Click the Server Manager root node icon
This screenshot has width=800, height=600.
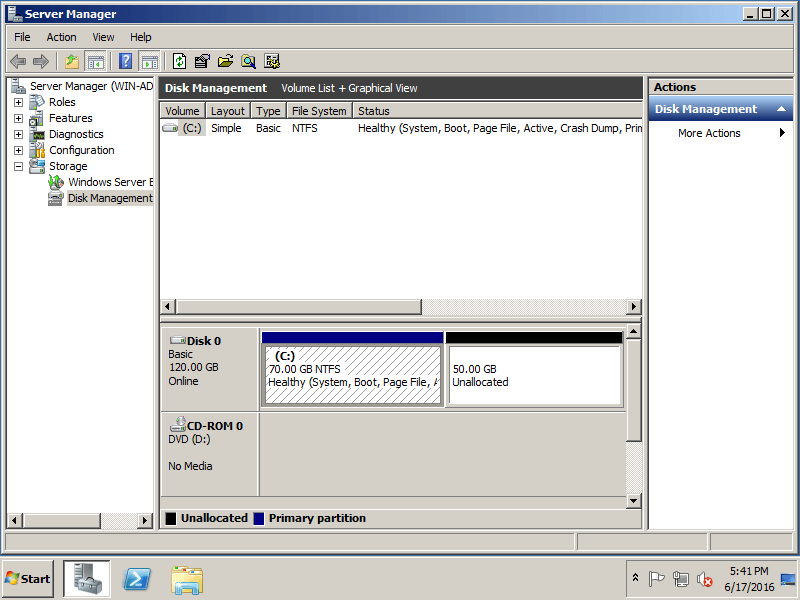[x=18, y=86]
